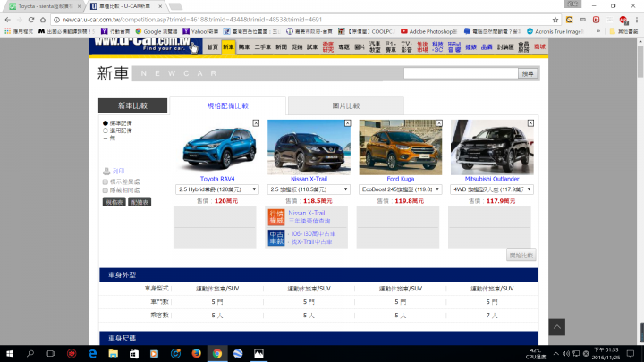Screen dimensions: 644x362
Task: Open browser home page icon
Action: (x=43, y=20)
